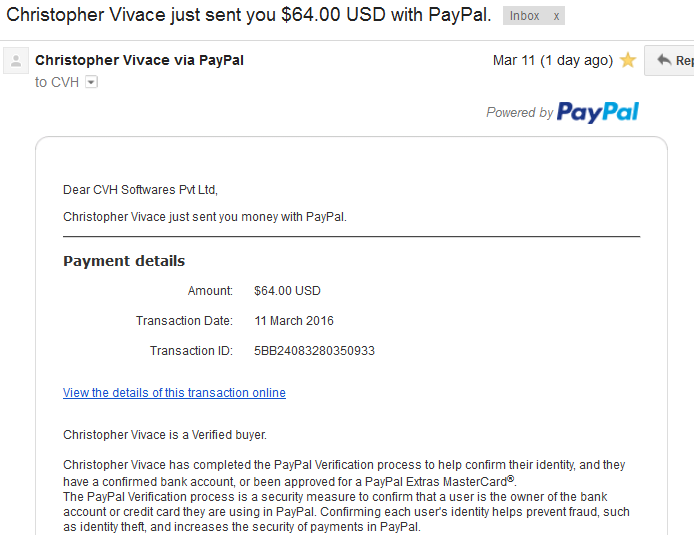Click the $64.00 USD amount value

[287, 291]
